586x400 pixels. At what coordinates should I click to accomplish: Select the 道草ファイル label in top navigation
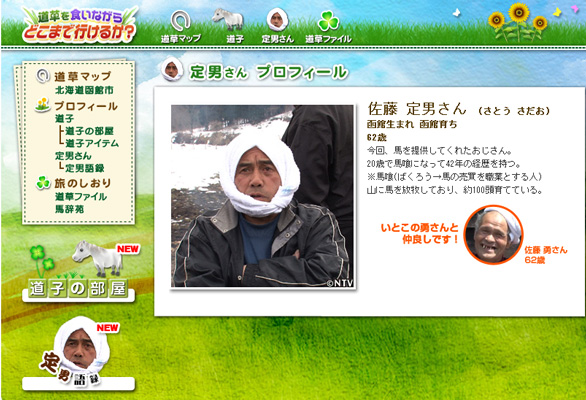[x=329, y=39]
